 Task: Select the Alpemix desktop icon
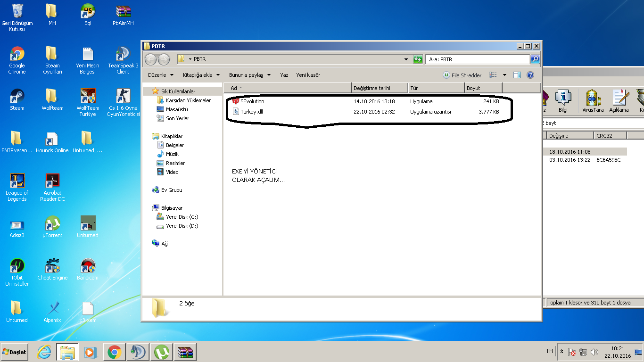tap(52, 312)
